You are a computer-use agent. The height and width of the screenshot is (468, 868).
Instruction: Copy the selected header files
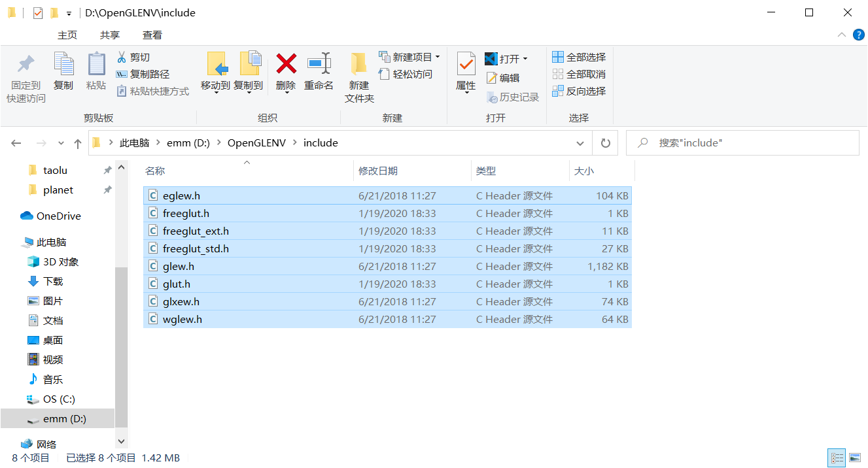(x=63, y=72)
